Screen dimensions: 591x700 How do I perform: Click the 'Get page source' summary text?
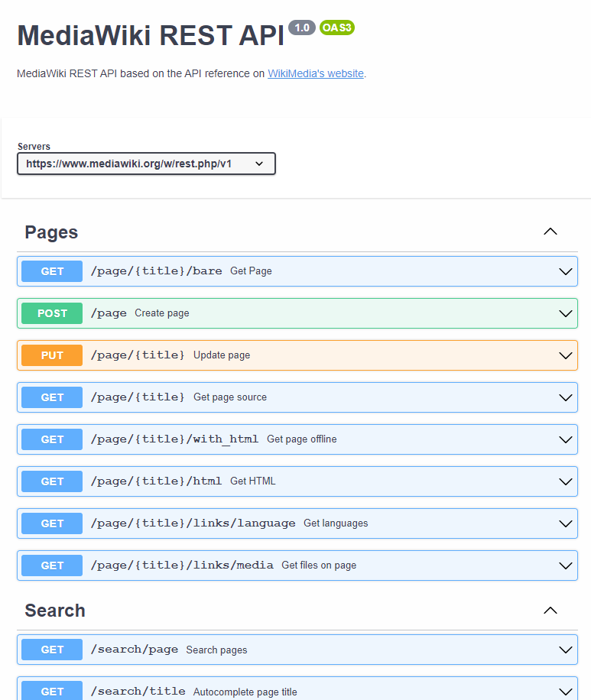tap(230, 397)
